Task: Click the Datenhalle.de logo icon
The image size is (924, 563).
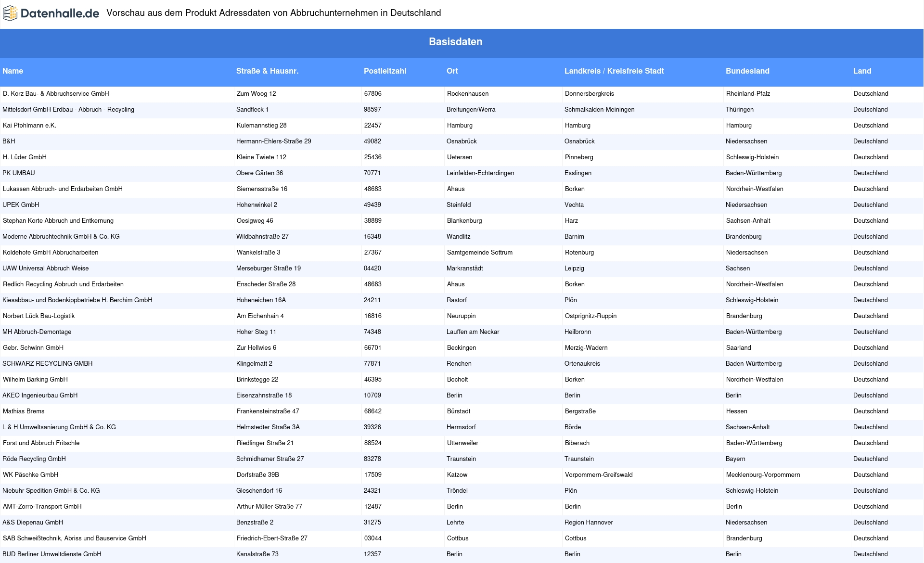Action: pyautogui.click(x=10, y=13)
